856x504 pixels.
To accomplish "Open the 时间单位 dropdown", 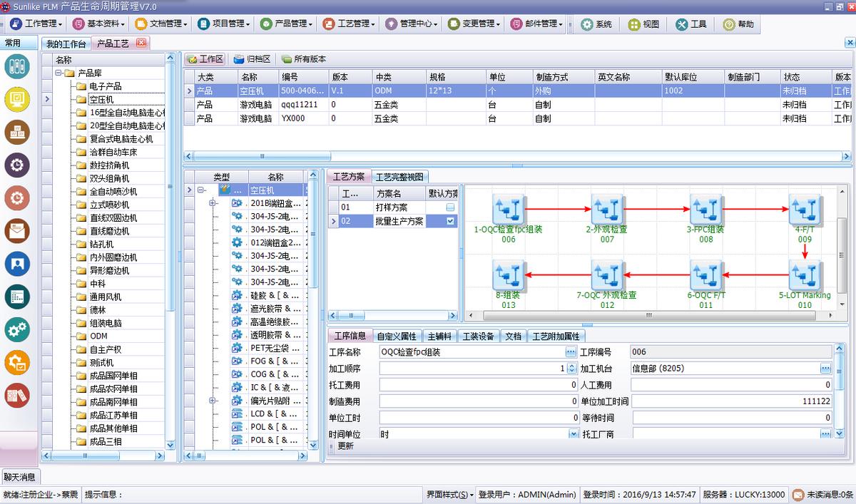I will (x=574, y=434).
